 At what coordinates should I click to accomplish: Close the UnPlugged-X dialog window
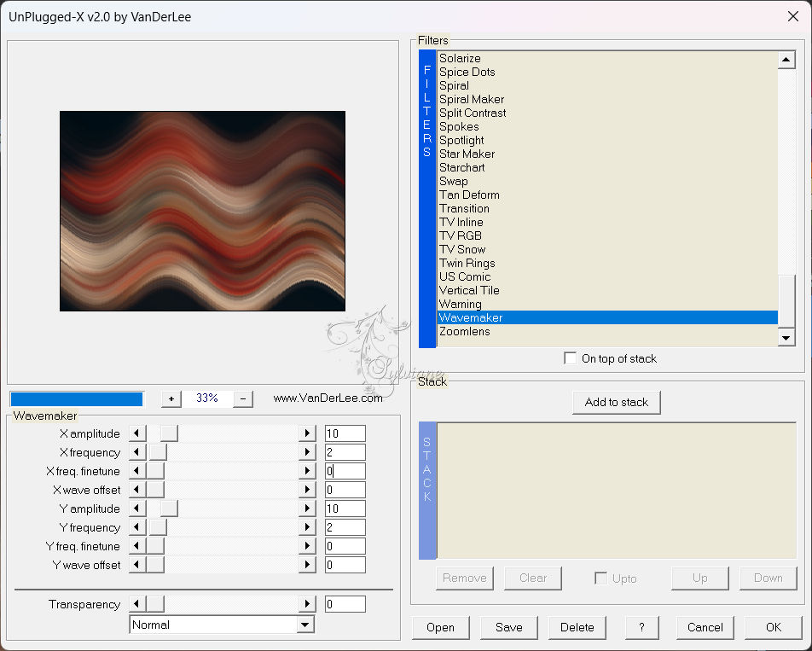(x=793, y=16)
